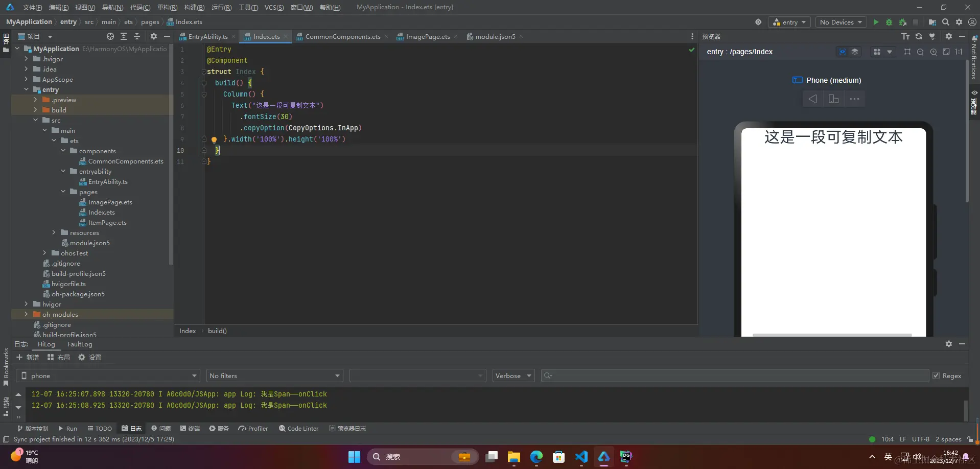Open File Explorer from taskbar
Viewport: 980px width, 469px height.
(514, 456)
